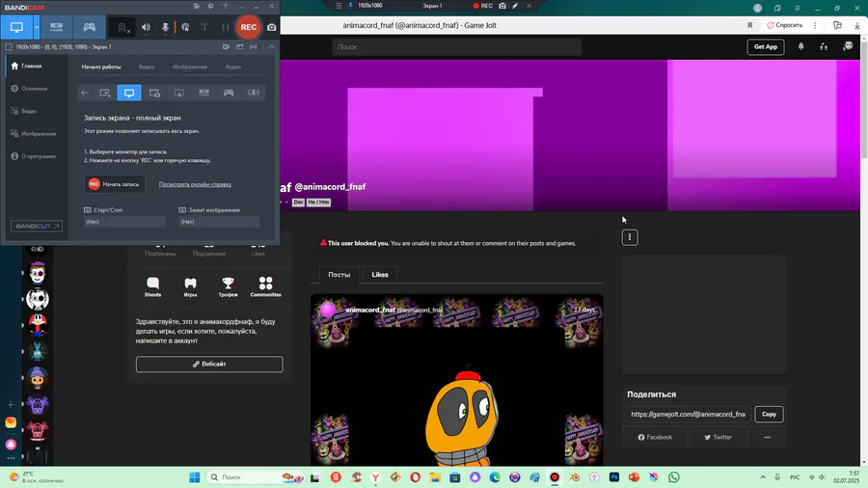Click Copy beside the profile share URL
This screenshot has width=868, height=488.
[769, 415]
